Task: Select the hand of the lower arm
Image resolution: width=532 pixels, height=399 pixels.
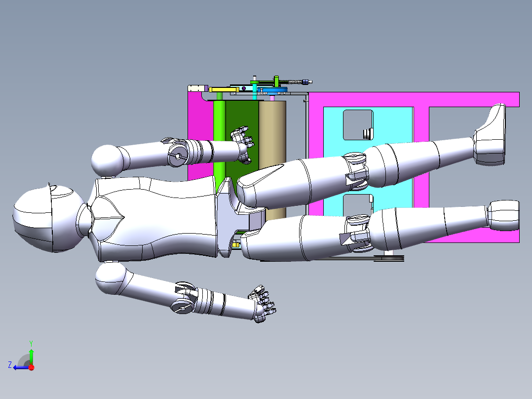Action: pyautogui.click(x=263, y=304)
